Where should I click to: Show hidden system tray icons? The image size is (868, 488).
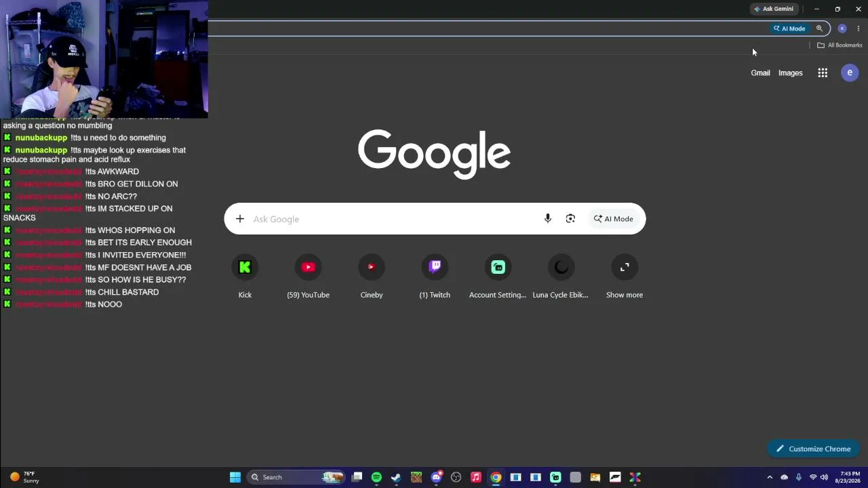(x=770, y=477)
